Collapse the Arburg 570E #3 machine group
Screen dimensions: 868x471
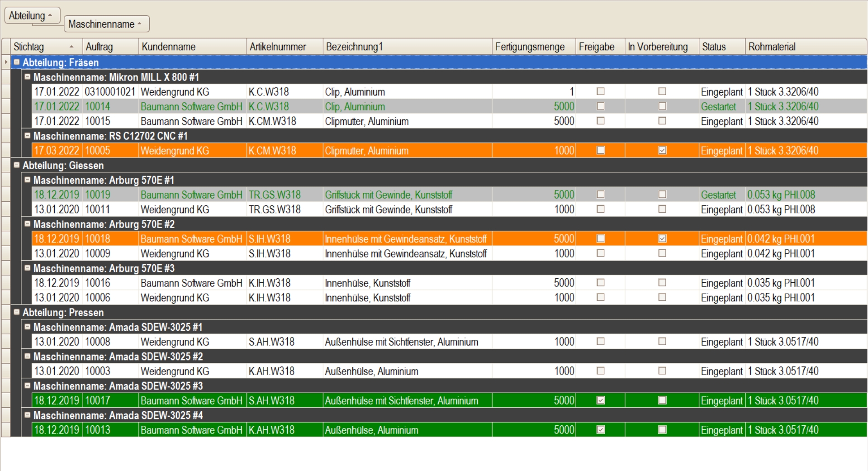pos(27,268)
